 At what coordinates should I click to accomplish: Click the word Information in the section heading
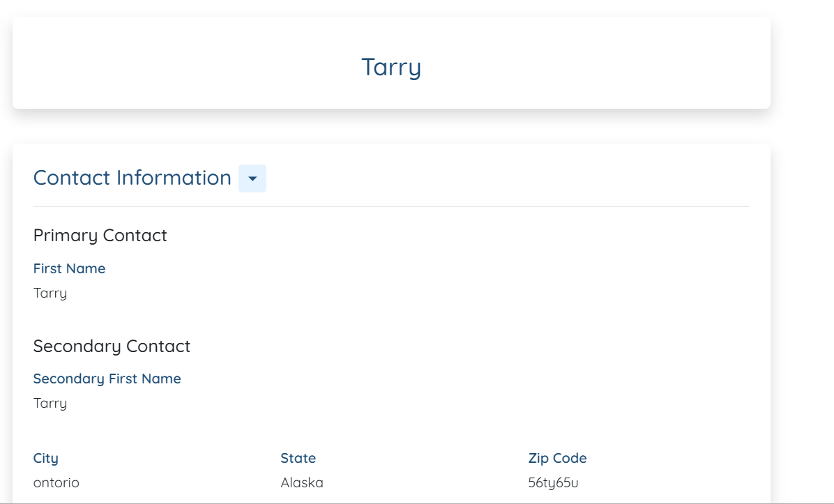tap(174, 178)
